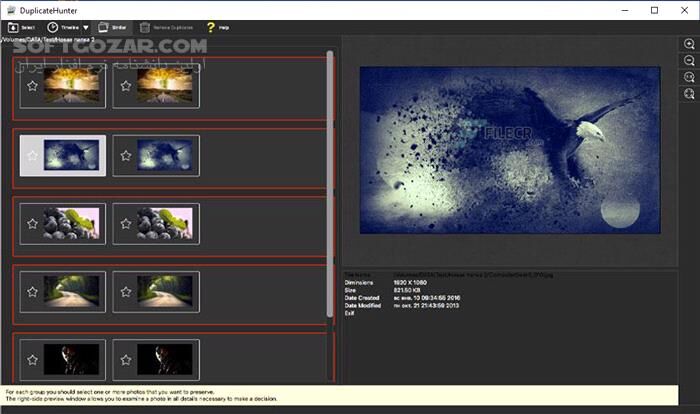Toggle the star on the left berries photo
The width and height of the screenshot is (700, 414).
32,224
